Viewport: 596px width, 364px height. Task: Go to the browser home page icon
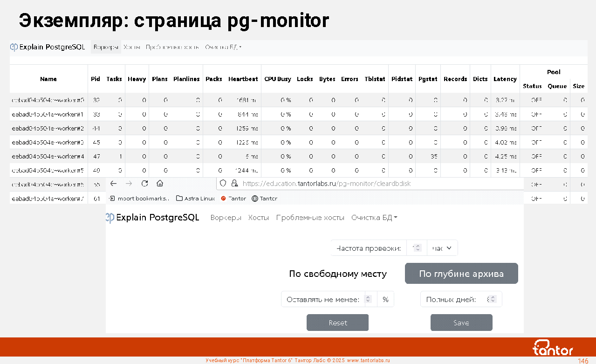point(160,184)
